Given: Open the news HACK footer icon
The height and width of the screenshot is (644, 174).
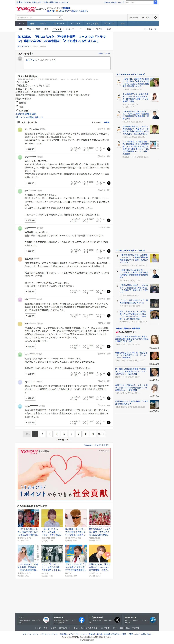Looking at the screenshot, I should tap(153, 620).
